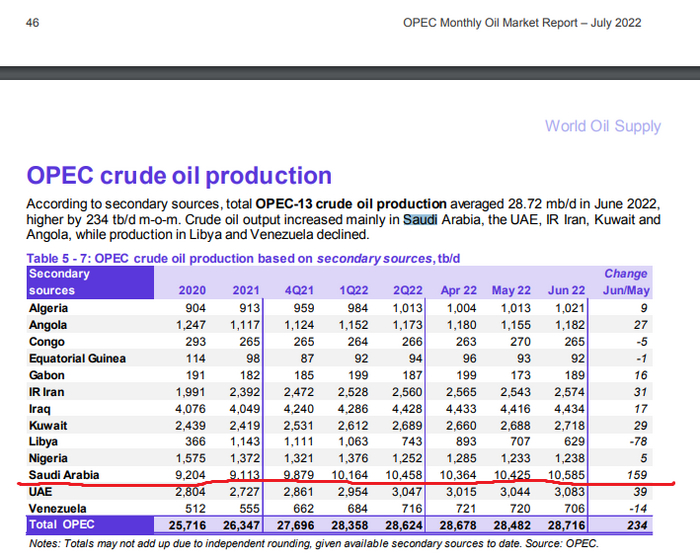Click the 'Angola' row label
This screenshot has width=700, height=560.
[x=48, y=325]
